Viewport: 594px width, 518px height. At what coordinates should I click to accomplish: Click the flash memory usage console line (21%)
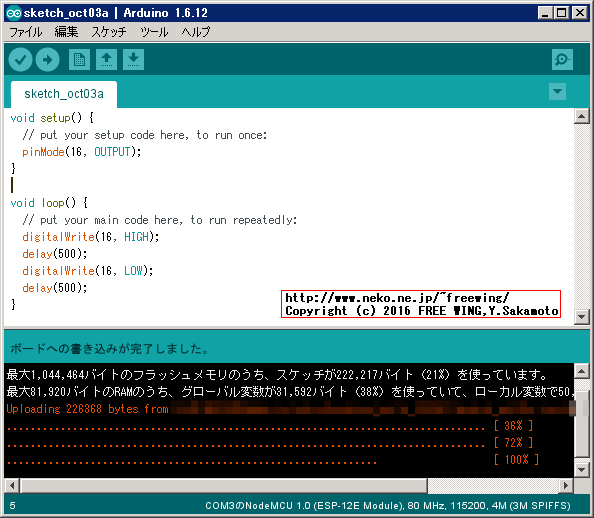277,375
